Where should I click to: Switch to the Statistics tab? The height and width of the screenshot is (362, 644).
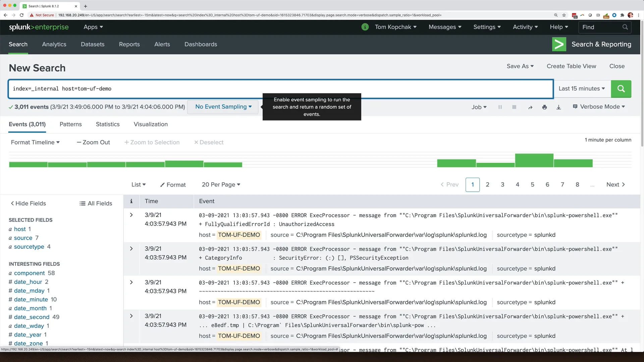[107, 124]
